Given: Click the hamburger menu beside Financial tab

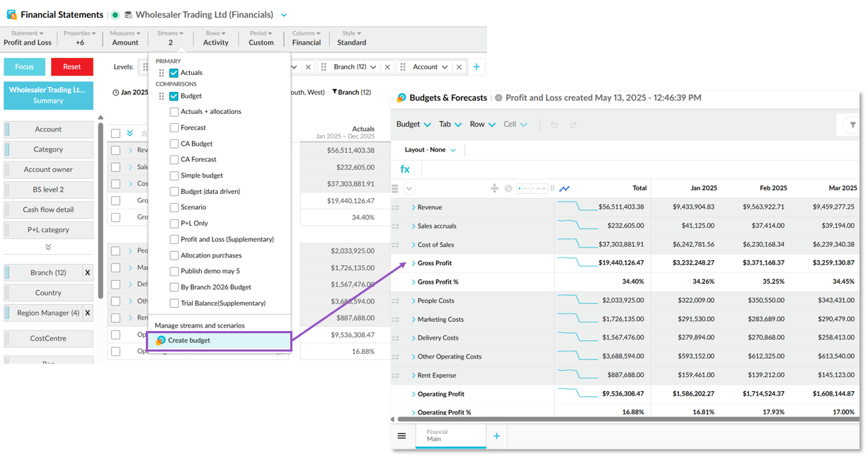Looking at the screenshot, I should tap(401, 436).
